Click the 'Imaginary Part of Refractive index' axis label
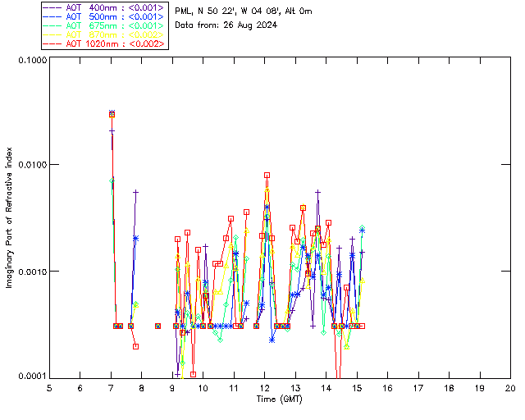Screen dimensions: 525x420 point(9,217)
